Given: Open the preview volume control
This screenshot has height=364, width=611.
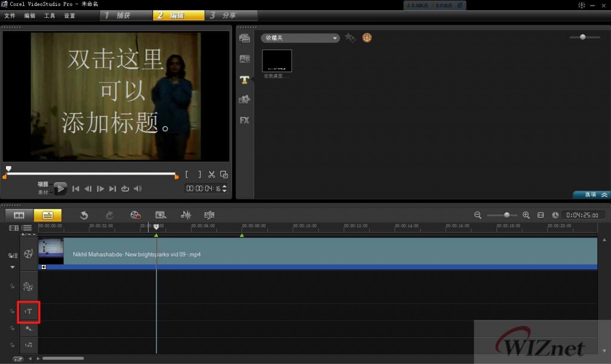Looking at the screenshot, I should (138, 189).
